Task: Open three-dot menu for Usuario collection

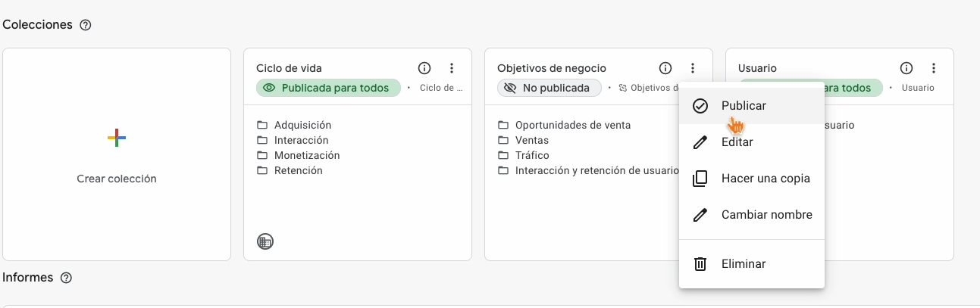Action: point(934,68)
